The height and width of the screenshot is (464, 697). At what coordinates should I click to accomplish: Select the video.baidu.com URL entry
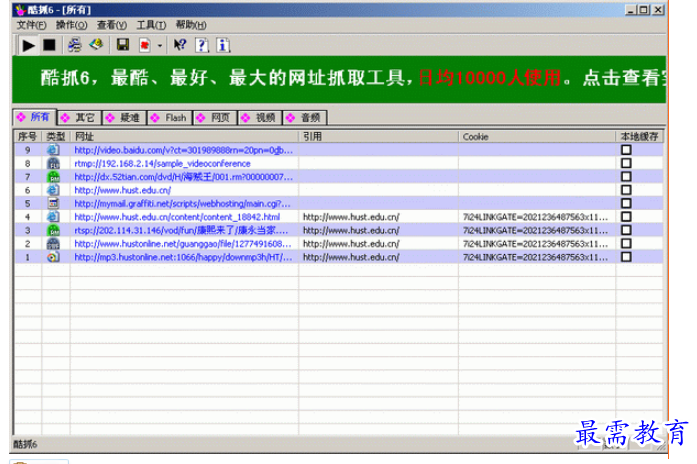point(183,150)
